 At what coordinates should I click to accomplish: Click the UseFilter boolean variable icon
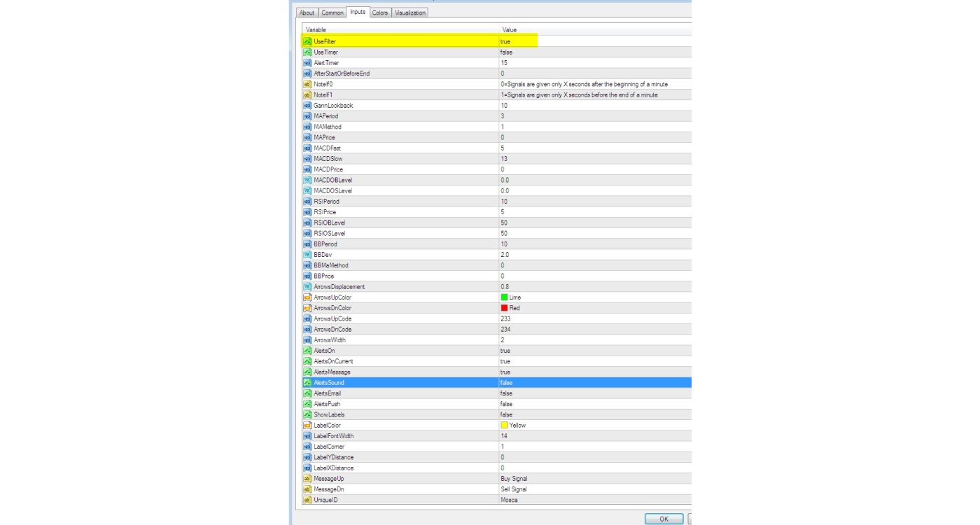(307, 42)
